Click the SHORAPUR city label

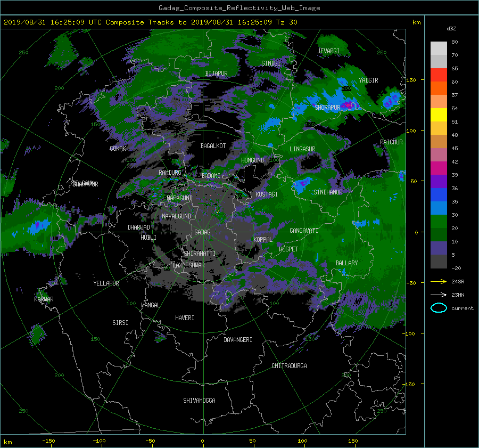click(327, 108)
